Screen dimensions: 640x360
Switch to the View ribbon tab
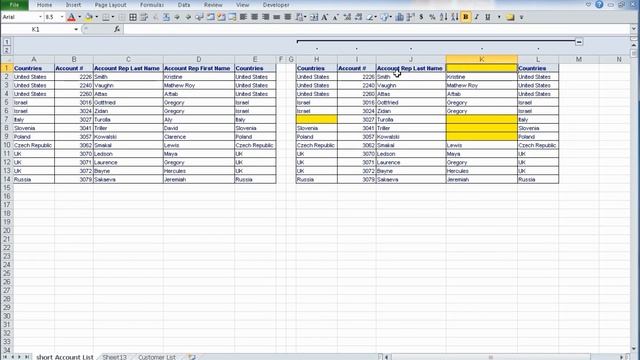tap(242, 5)
